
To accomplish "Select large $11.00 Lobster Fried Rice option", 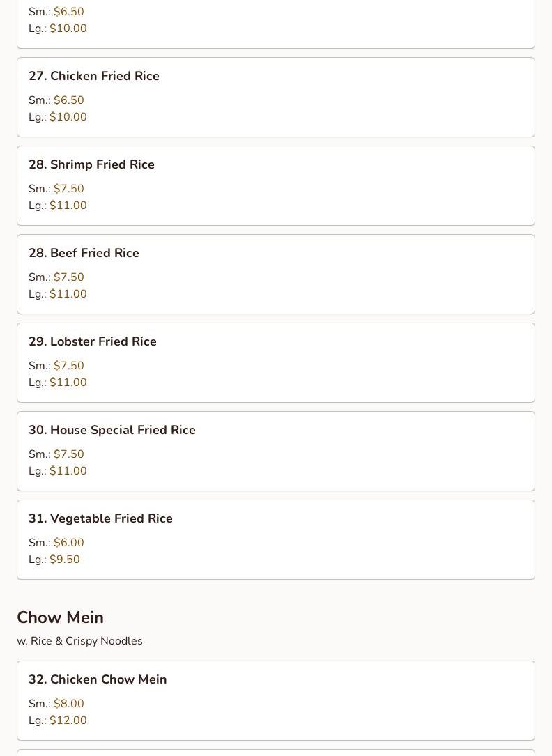I will [x=68, y=383].
